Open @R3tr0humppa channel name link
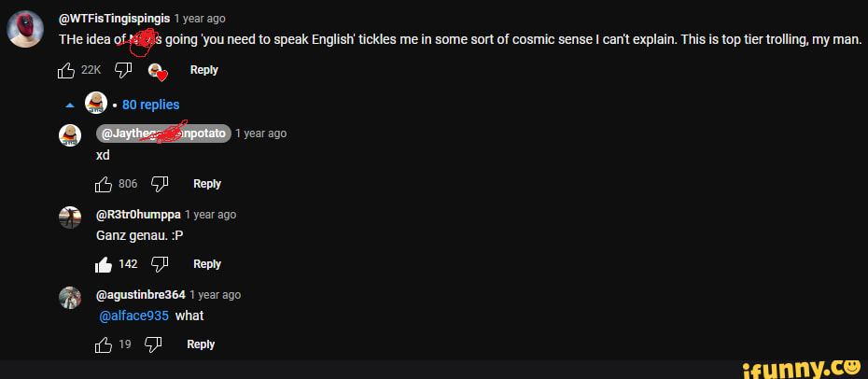The width and height of the screenshot is (868, 379). coord(138,214)
